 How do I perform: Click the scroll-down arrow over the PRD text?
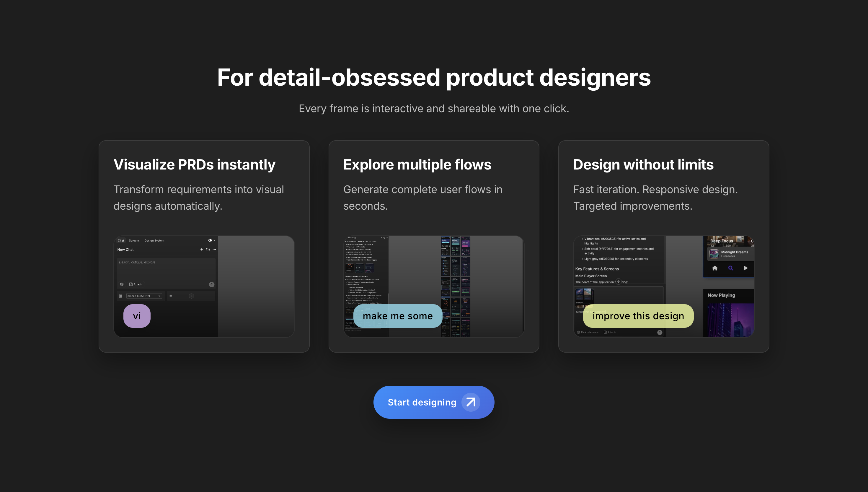(x=619, y=282)
